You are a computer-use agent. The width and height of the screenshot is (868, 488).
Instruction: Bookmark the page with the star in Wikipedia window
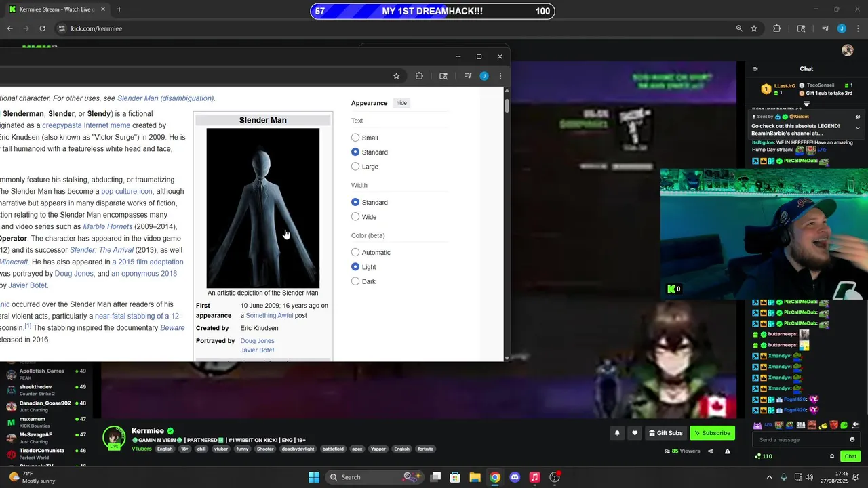point(396,76)
